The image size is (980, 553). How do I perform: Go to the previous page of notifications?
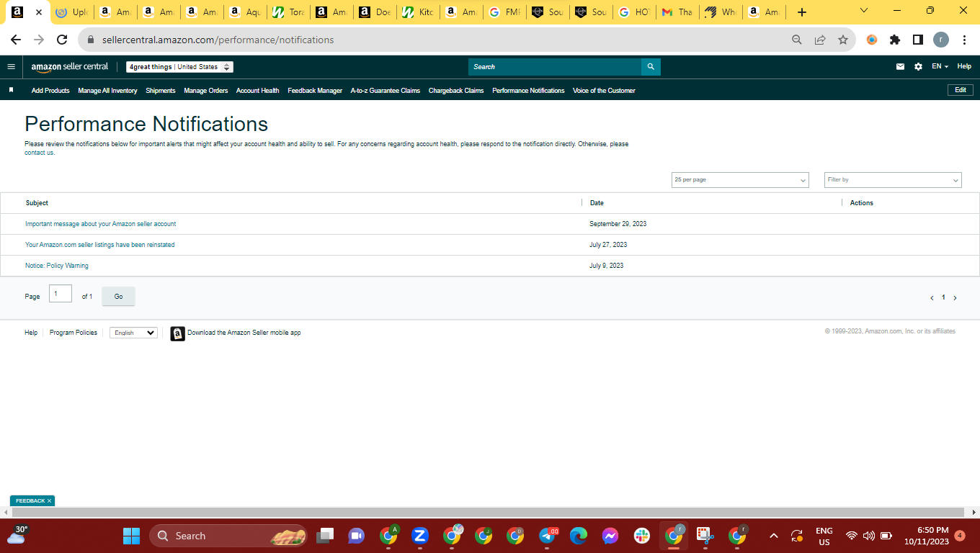click(x=931, y=297)
